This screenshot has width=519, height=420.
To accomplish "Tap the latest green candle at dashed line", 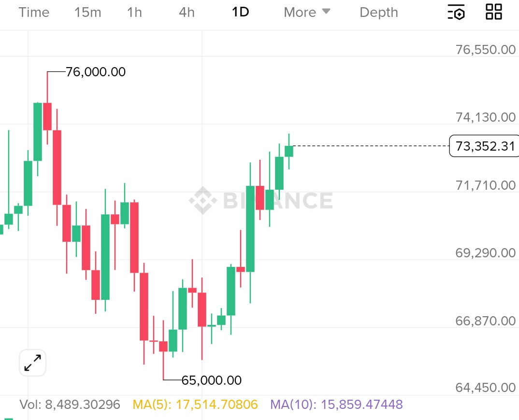I will [289, 151].
